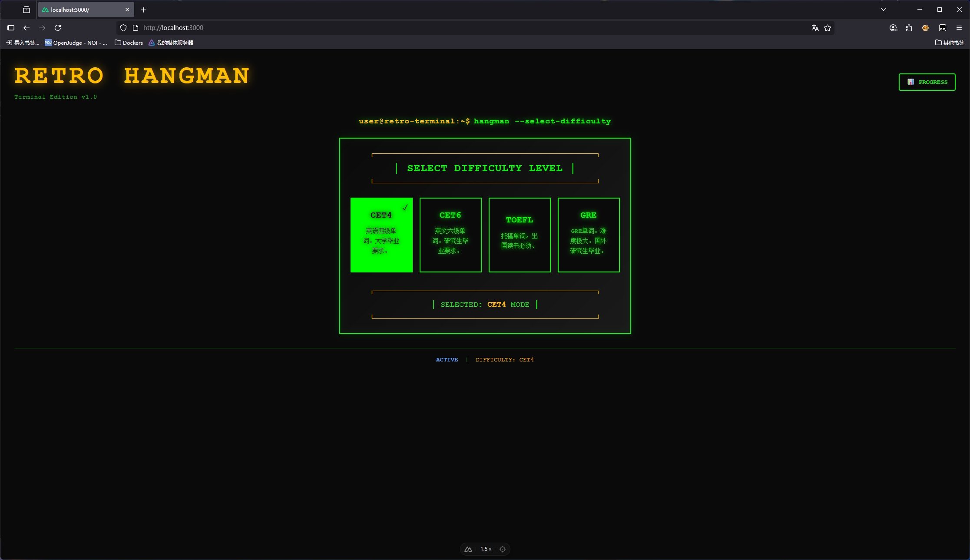Reload the page with refresh icon
The height and width of the screenshot is (560, 970).
pyautogui.click(x=58, y=28)
